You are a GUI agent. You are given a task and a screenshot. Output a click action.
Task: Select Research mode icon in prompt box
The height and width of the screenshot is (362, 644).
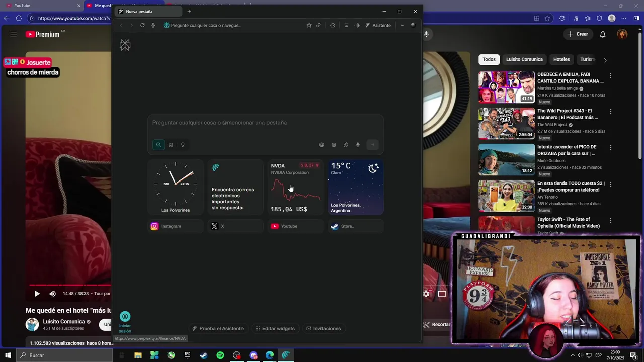(171, 145)
